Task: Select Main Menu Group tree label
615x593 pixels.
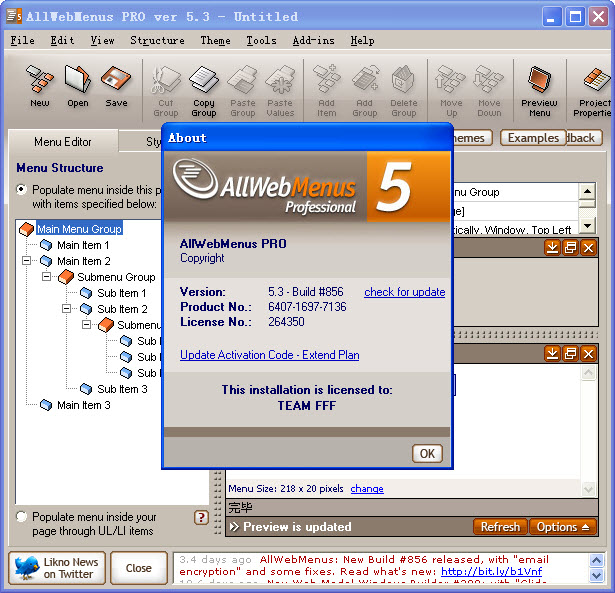Action: (79, 229)
